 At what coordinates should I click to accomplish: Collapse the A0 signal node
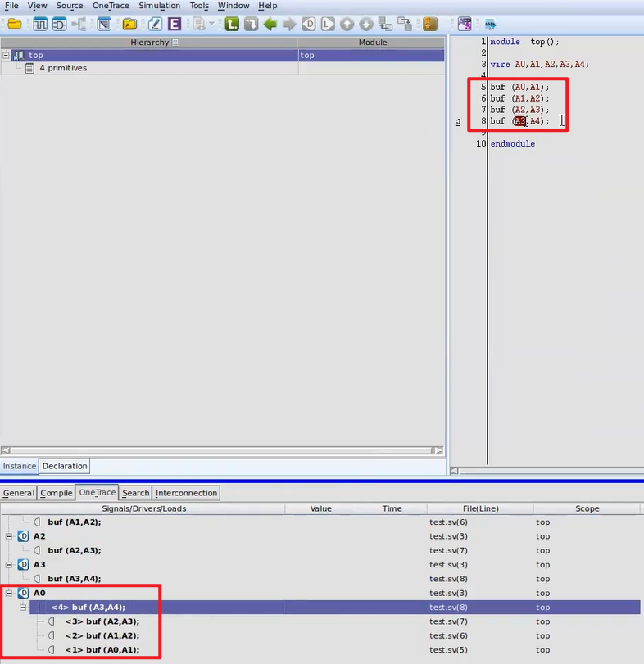[9, 593]
